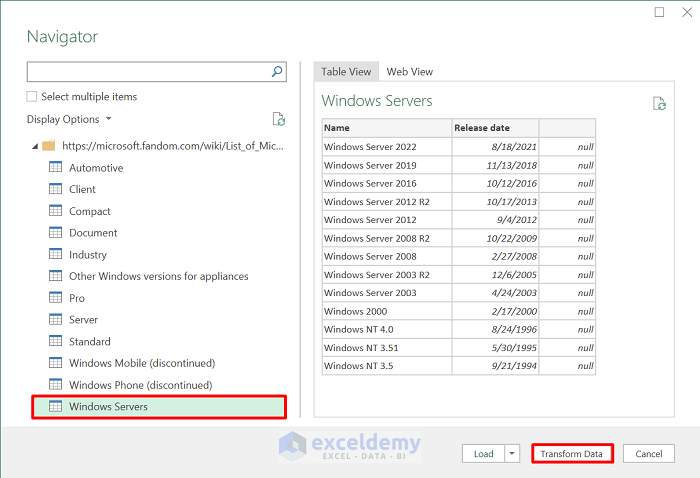Click the Windows NT 3.51 cell
The width and height of the screenshot is (700, 478).
coord(387,348)
